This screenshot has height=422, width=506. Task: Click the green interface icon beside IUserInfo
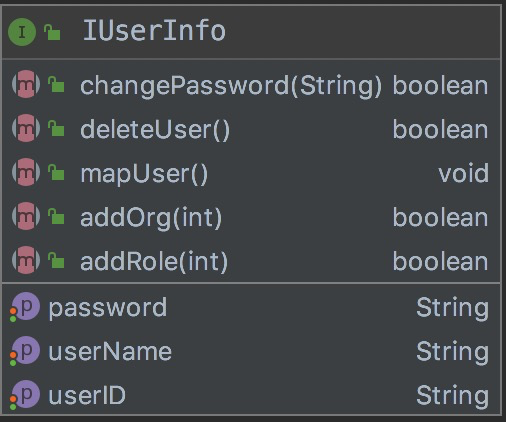click(x=22, y=32)
